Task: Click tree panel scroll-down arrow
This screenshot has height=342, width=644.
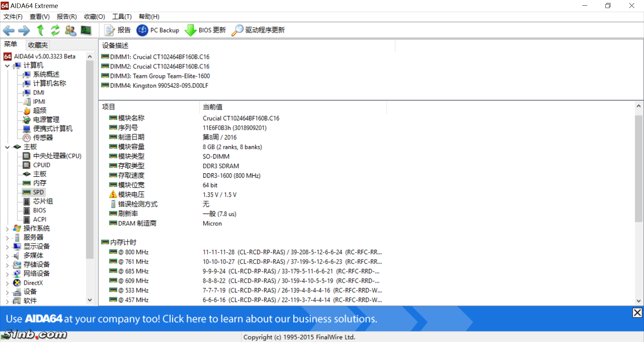Action: tap(90, 300)
